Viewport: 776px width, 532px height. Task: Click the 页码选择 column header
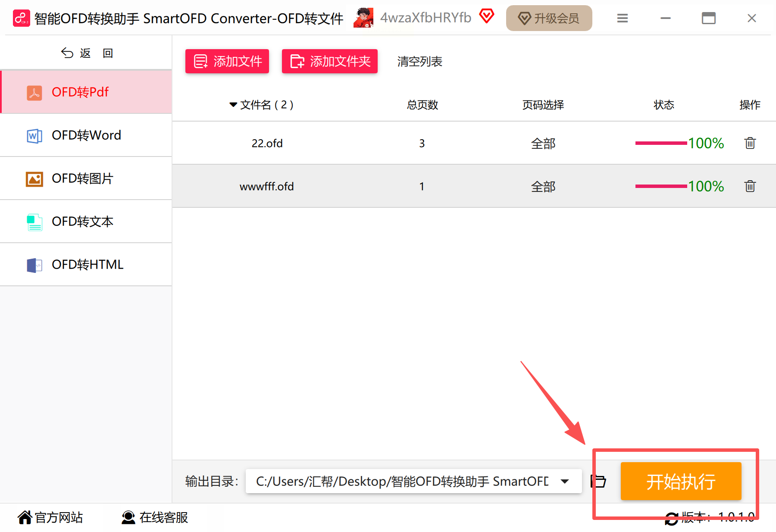pos(543,105)
